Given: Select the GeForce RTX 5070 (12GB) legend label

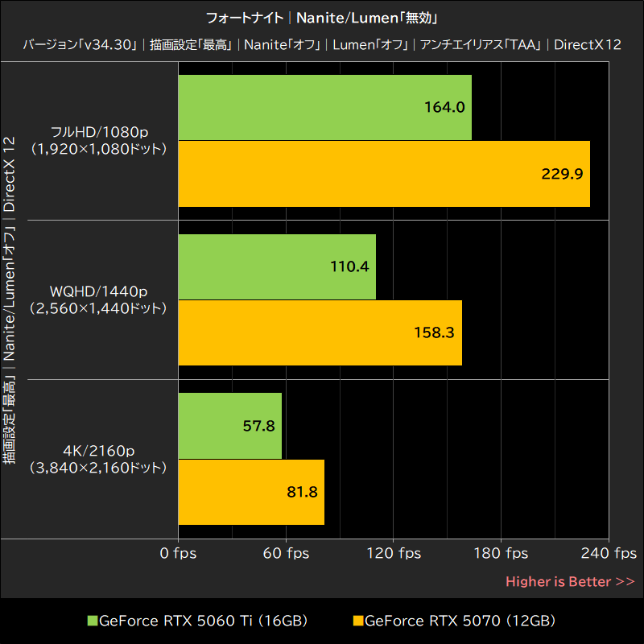Looking at the screenshot, I should tap(460, 621).
